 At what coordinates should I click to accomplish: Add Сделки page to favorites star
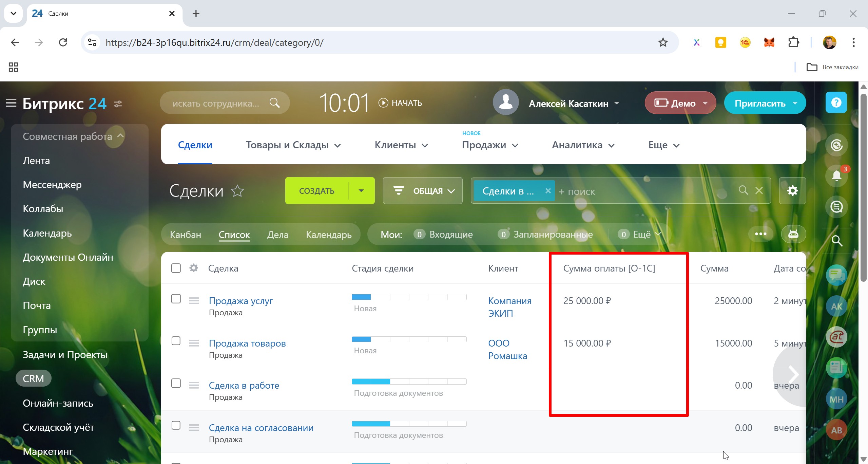coord(237,191)
